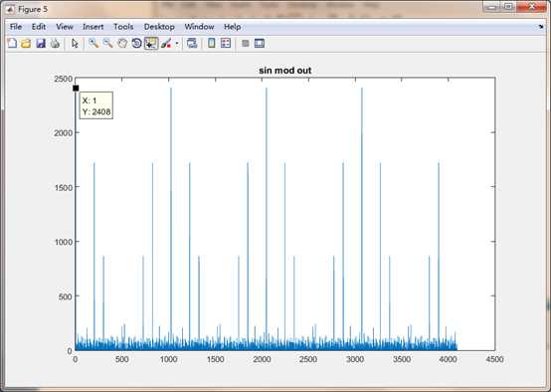
Task: Click the data tip box showing Y: 2408
Action: 95,105
